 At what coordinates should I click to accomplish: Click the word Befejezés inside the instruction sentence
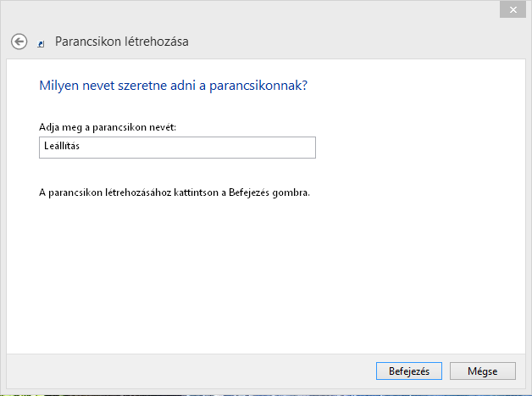tap(249, 192)
